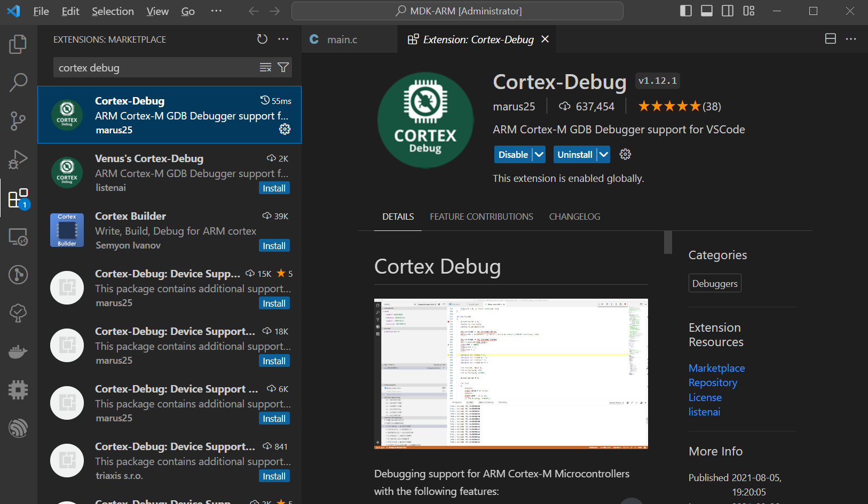The height and width of the screenshot is (504, 868).
Task: Select Cortex-Debug by marus25 in results
Action: click(x=169, y=115)
